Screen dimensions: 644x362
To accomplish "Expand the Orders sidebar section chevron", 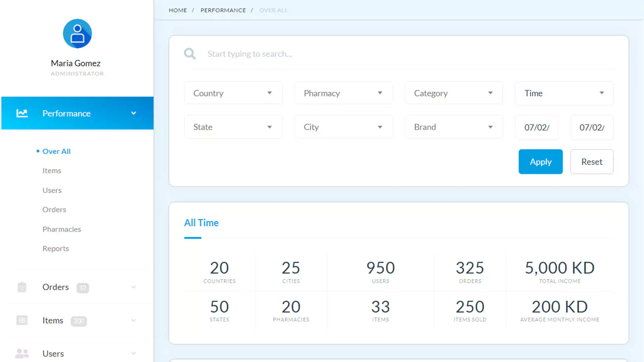I will pyautogui.click(x=133, y=287).
